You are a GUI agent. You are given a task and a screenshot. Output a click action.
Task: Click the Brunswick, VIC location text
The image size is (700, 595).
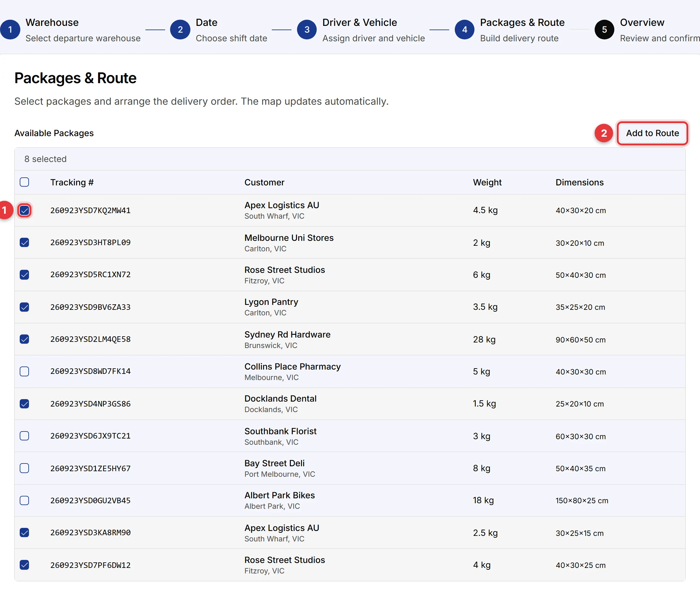point(271,346)
